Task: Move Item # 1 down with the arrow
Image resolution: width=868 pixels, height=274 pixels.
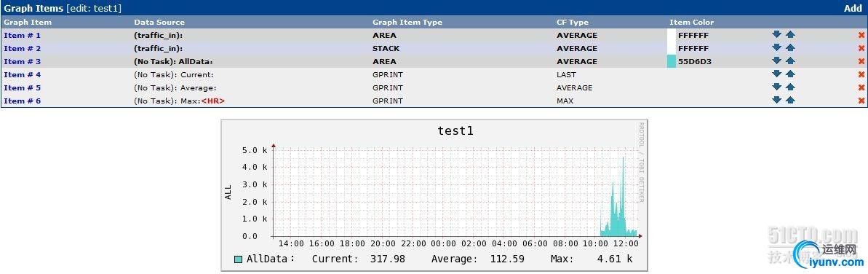Action: pos(776,34)
